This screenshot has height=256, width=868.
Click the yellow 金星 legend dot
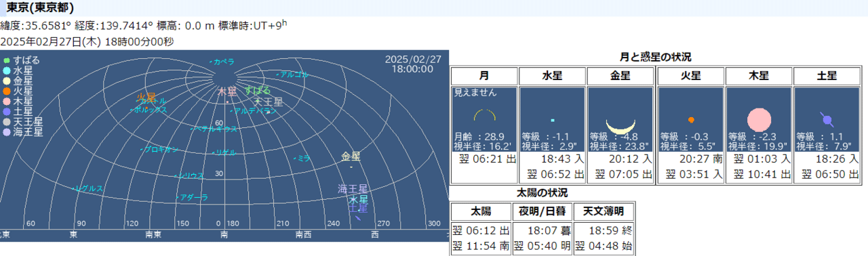click(7, 81)
